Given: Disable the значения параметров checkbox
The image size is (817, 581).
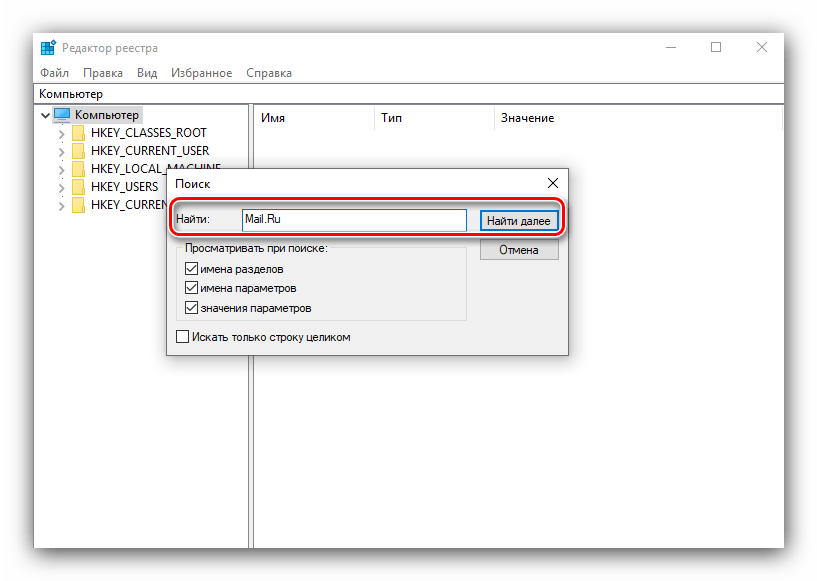Looking at the screenshot, I should pyautogui.click(x=191, y=308).
